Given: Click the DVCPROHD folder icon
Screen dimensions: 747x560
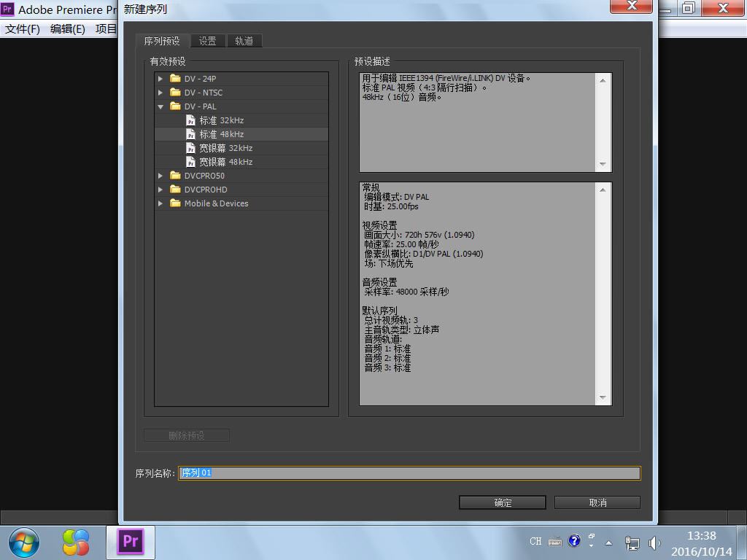Looking at the screenshot, I should (175, 189).
